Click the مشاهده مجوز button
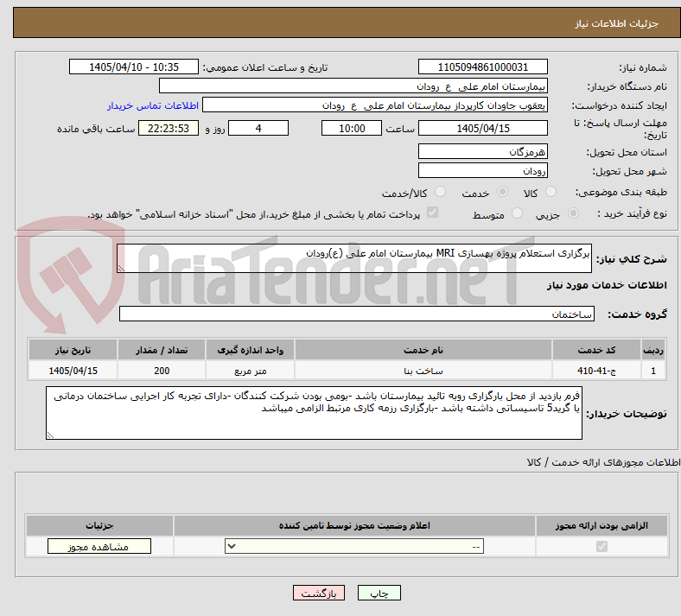 click(x=99, y=546)
